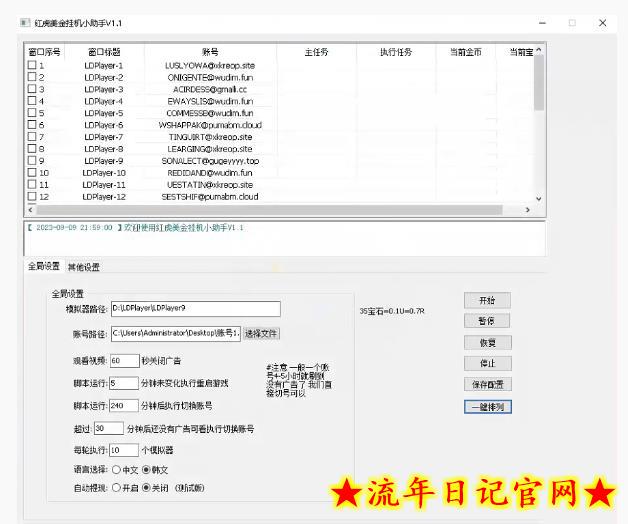This screenshot has height=524, width=628.
Task: Sort by 窗口序号 column header
Action: point(44,52)
